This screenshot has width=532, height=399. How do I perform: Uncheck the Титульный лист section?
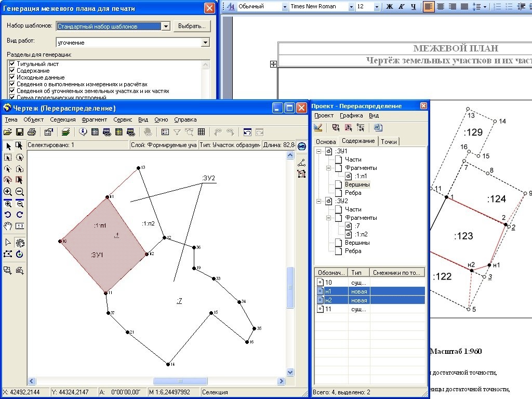coord(12,64)
